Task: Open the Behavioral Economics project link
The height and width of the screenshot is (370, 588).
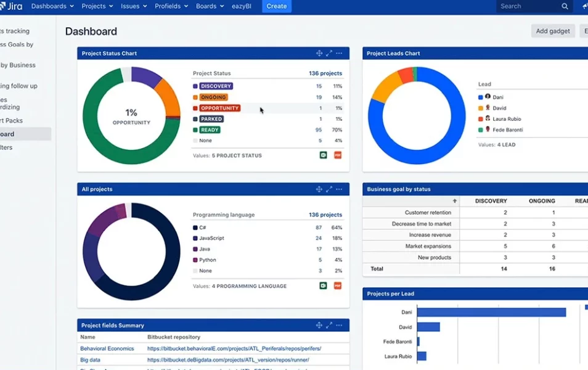Action: (x=106, y=348)
